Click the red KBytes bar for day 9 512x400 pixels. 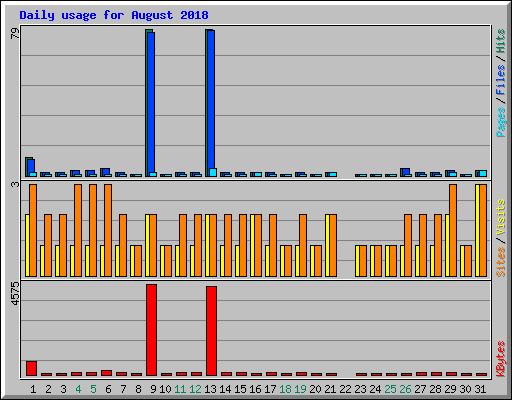pos(151,330)
